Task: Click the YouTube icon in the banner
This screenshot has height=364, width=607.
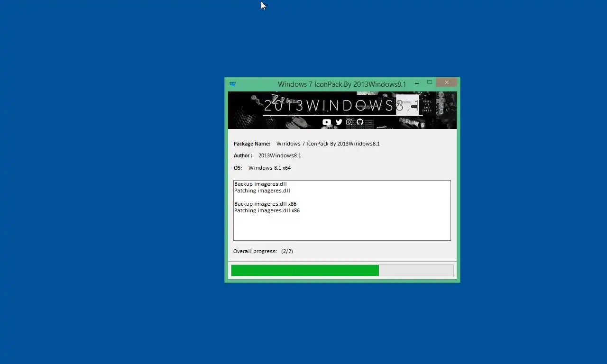Action: (x=327, y=122)
